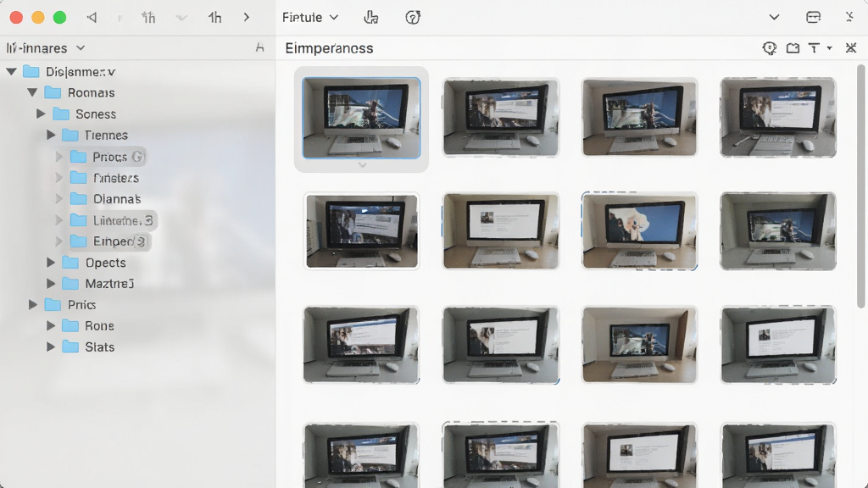Select the highlighted first thumbnail in the top row
Viewport: 868px width, 488px height.
(361, 118)
